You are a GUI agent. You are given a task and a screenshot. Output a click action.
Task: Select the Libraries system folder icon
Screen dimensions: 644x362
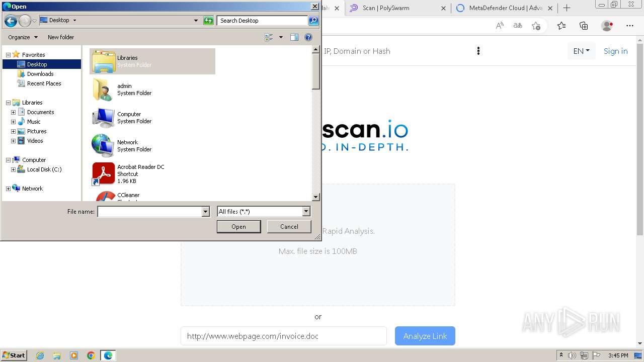point(104,61)
